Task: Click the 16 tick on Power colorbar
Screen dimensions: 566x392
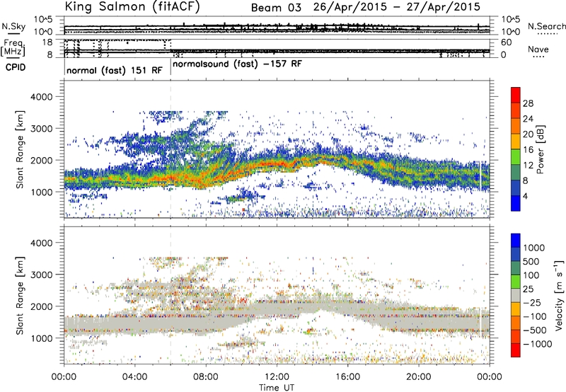Action: 528,150
